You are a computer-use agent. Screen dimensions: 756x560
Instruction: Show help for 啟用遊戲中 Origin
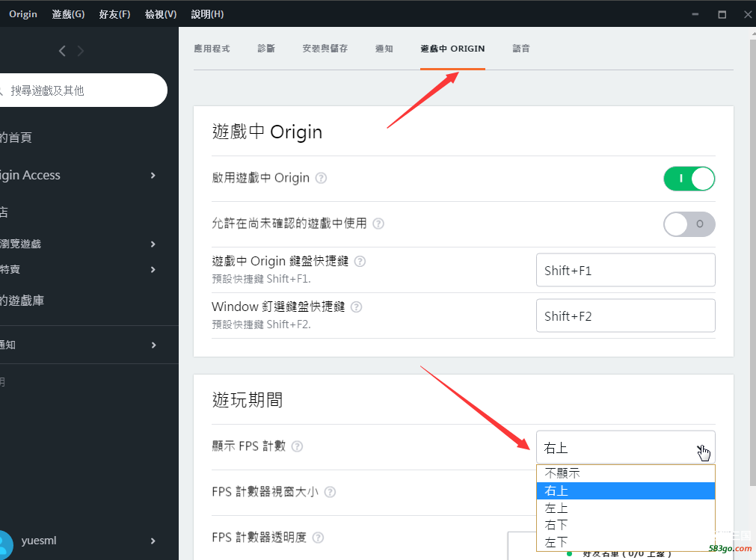tap(321, 178)
